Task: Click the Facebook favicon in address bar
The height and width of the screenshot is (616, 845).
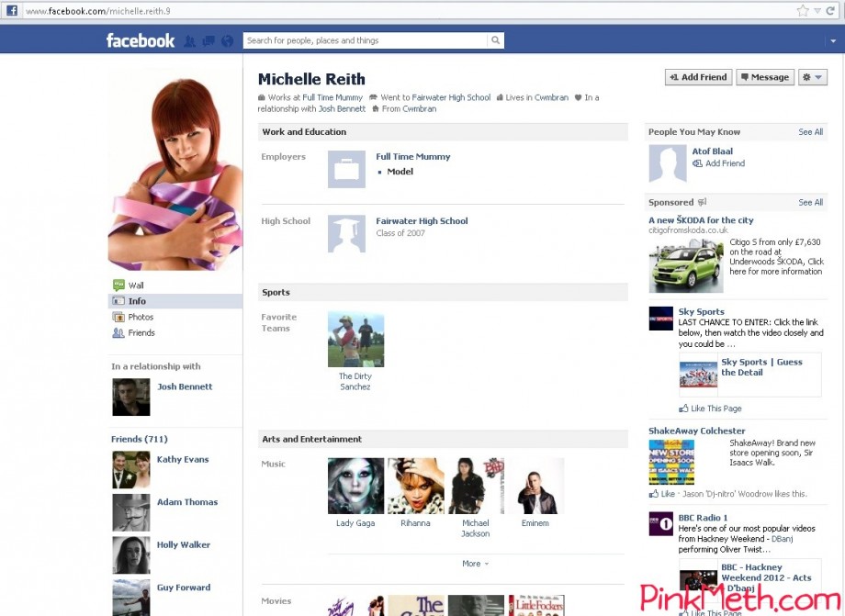Action: tap(12, 10)
